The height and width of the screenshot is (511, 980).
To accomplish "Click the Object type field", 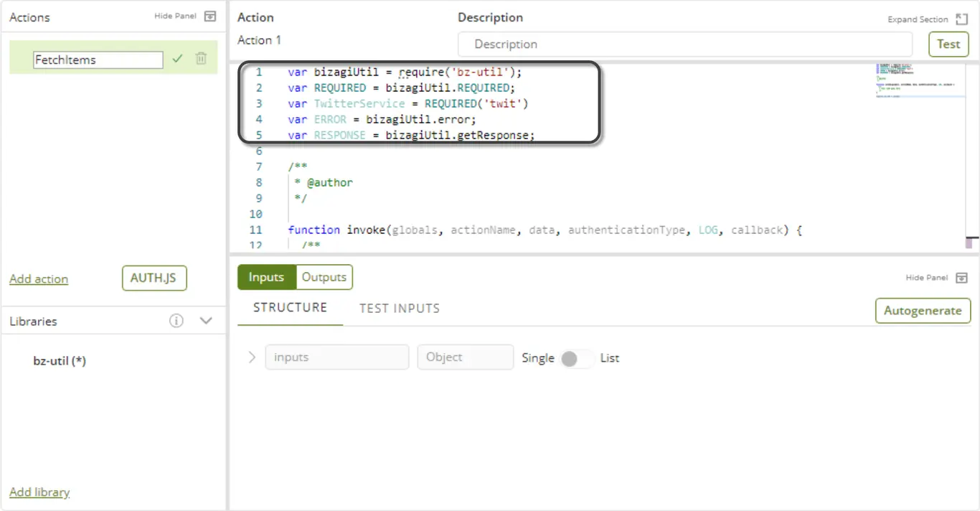I will click(466, 357).
